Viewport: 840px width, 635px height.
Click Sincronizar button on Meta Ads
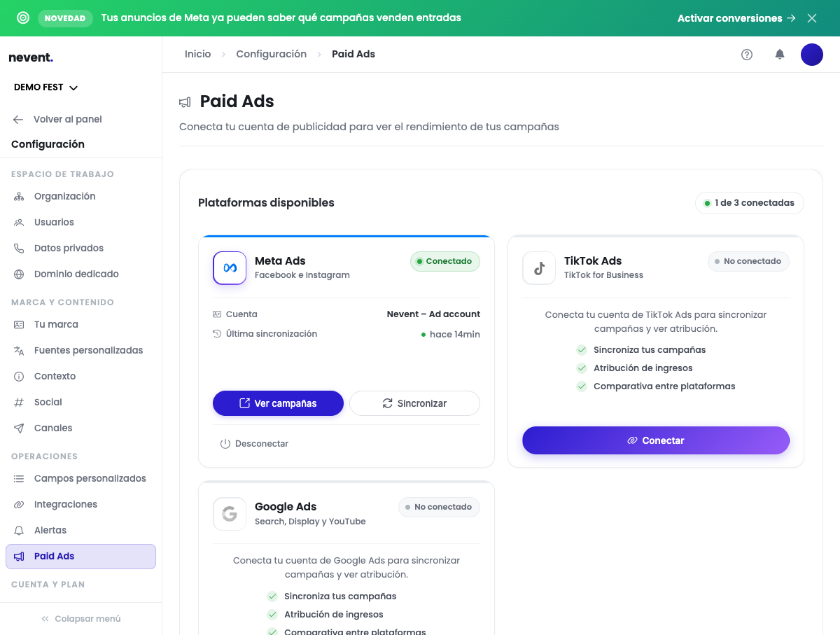tap(414, 403)
